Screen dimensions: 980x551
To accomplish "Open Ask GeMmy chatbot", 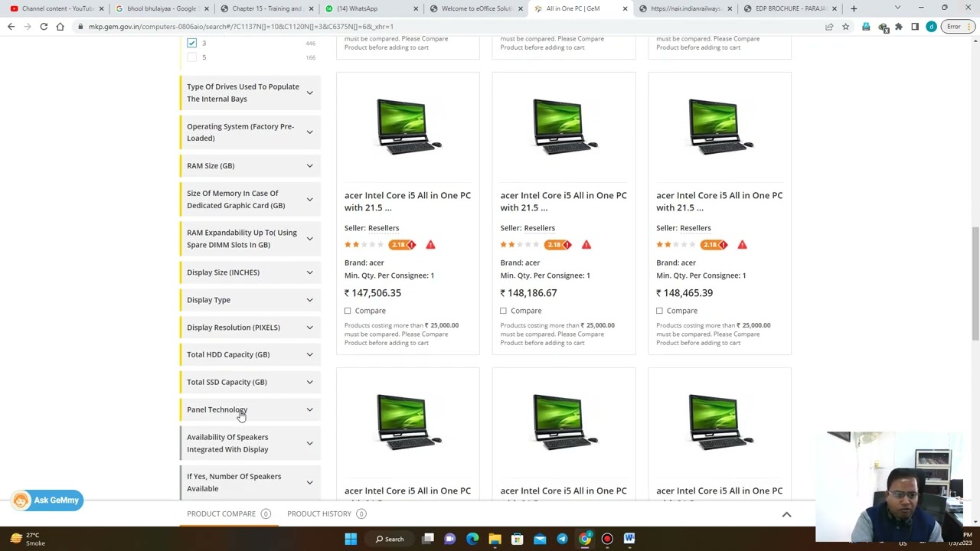I will [47, 500].
